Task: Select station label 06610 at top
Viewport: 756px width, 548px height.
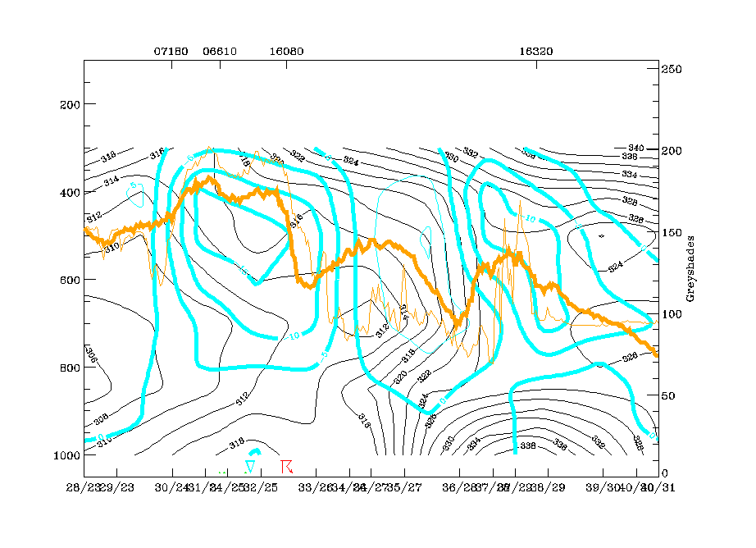Action: pos(220,51)
